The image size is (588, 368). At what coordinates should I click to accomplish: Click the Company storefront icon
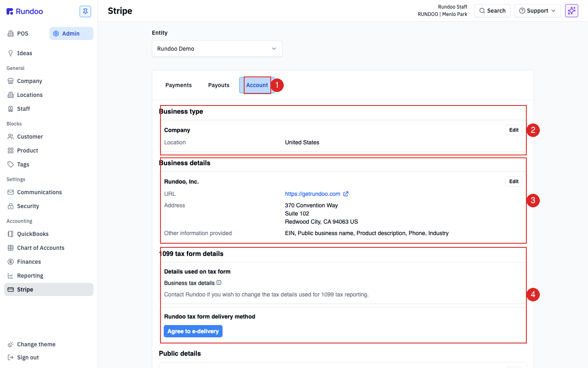click(x=11, y=81)
